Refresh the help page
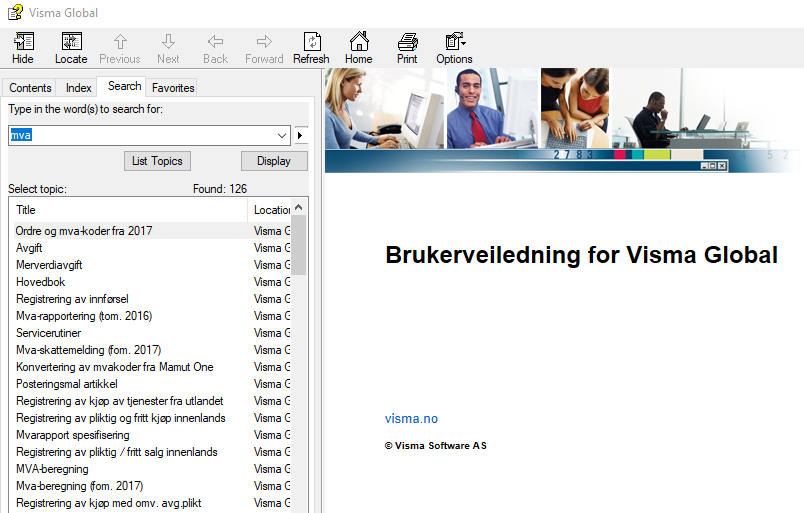Image resolution: width=804 pixels, height=513 pixels. coord(312,48)
